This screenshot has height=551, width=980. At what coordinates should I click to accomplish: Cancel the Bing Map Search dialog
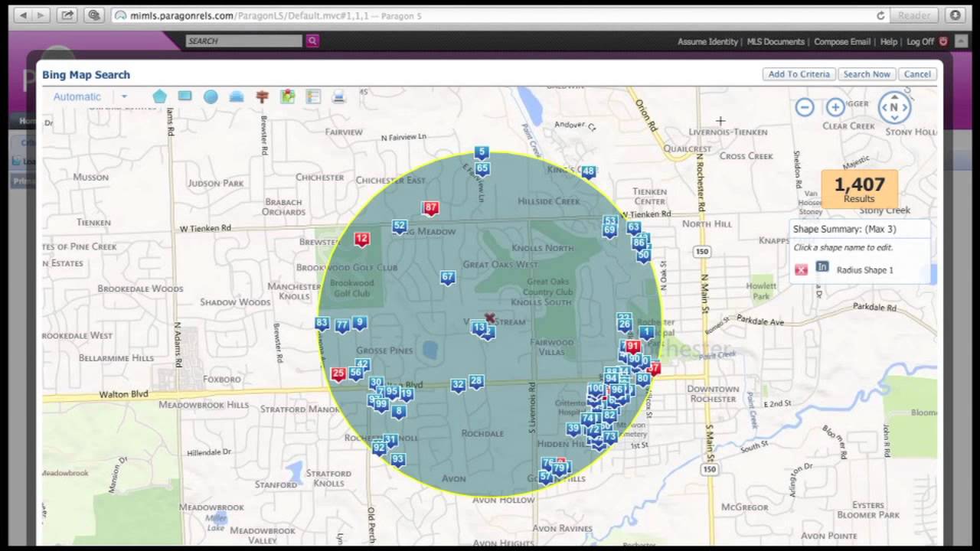tap(917, 74)
